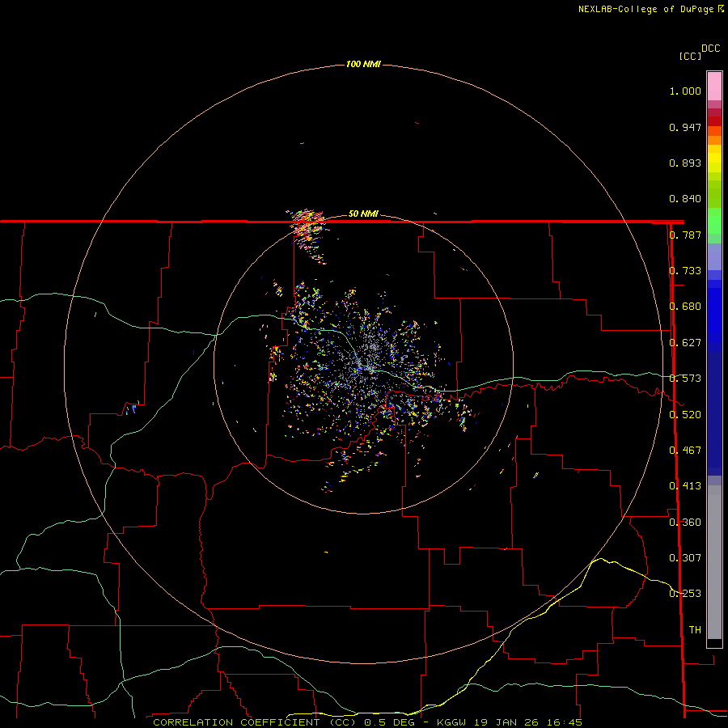Select the 0.413 legend value
Image resolution: width=728 pixels, height=728 pixels.
(x=685, y=486)
